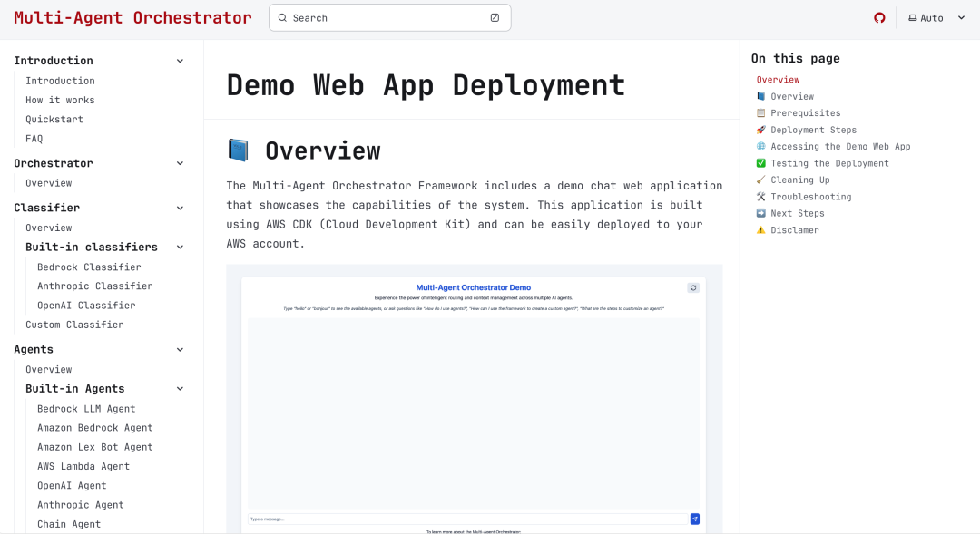Image resolution: width=980 pixels, height=534 pixels.
Task: Click the Multi-Agent Orchestrator Demo title in screenshot
Action: tap(473, 288)
